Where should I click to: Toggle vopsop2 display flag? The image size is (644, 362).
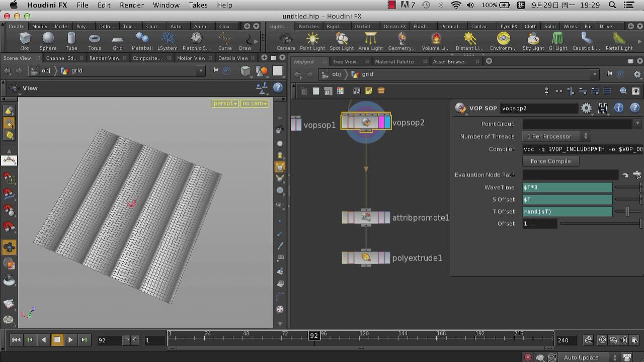point(387,122)
